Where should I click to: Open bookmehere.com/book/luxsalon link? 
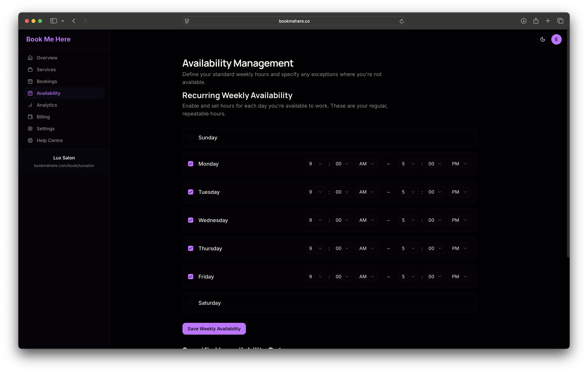click(64, 166)
